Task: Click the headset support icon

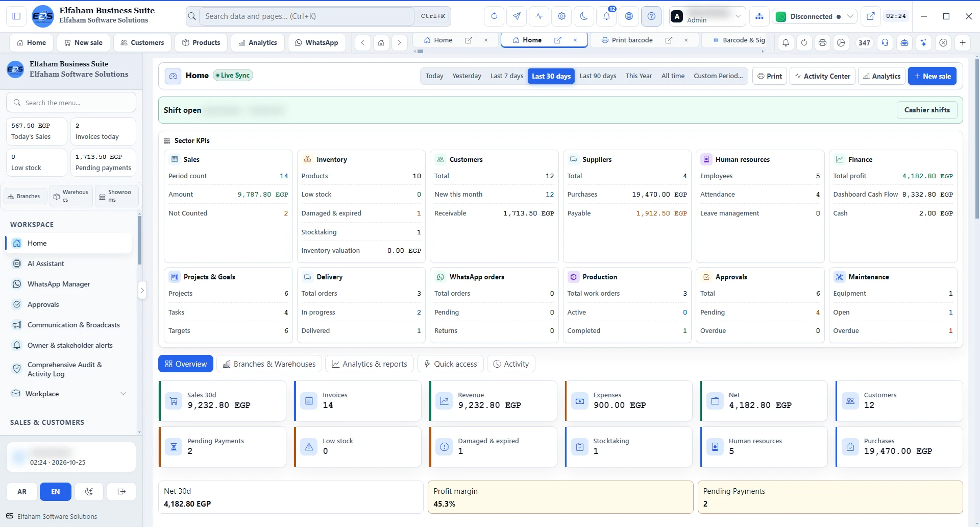Action: pyautogui.click(x=885, y=43)
